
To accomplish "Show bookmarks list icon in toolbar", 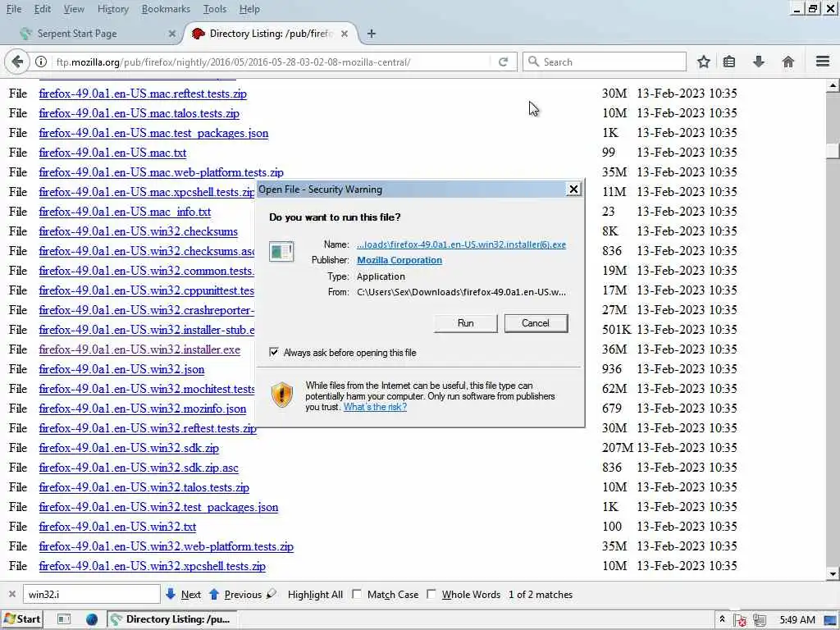I will [729, 62].
